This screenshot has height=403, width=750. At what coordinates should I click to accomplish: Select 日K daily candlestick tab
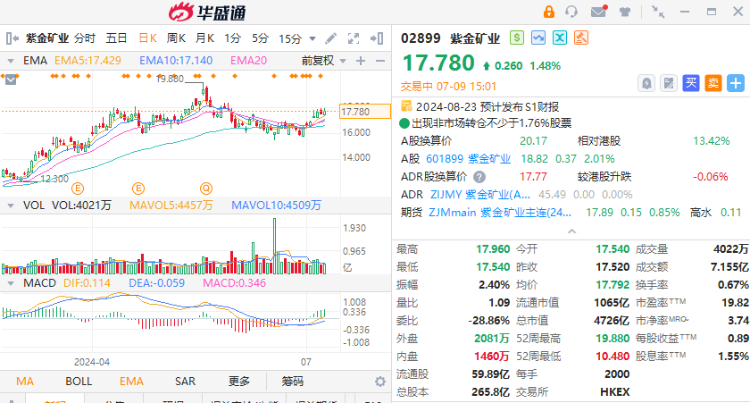[x=148, y=38]
